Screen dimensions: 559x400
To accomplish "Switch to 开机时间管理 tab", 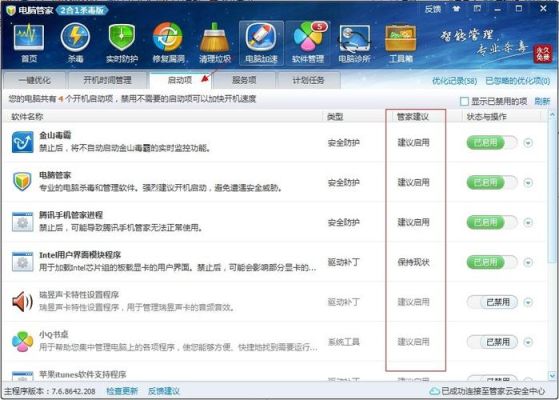I will [107, 80].
